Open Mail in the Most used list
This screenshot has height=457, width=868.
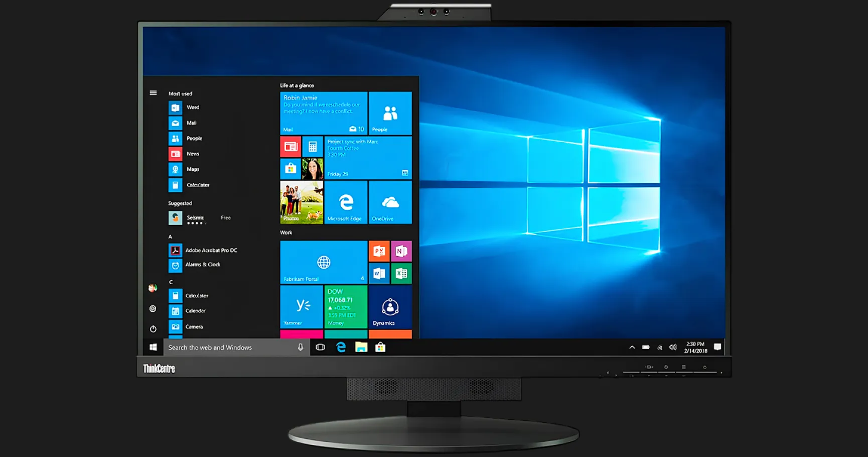click(x=183, y=123)
